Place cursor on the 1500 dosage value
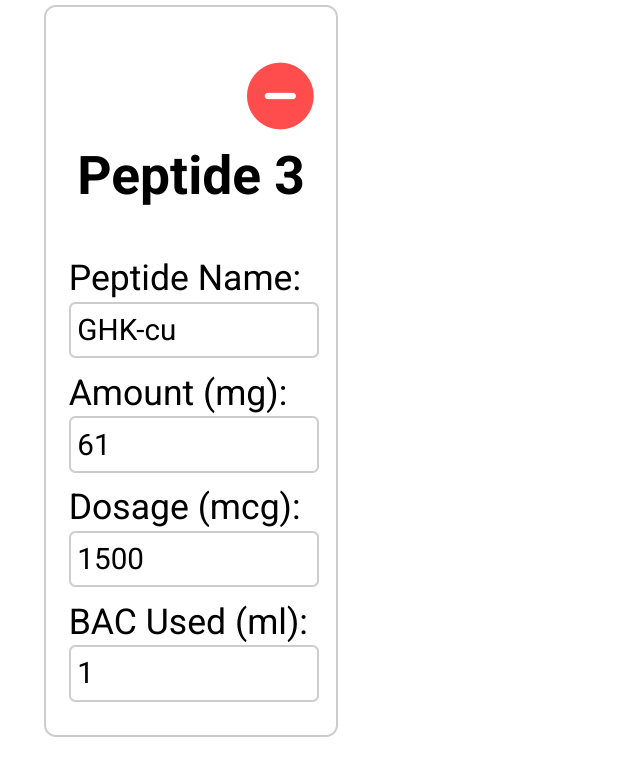This screenshot has height=765, width=636. pos(111,559)
